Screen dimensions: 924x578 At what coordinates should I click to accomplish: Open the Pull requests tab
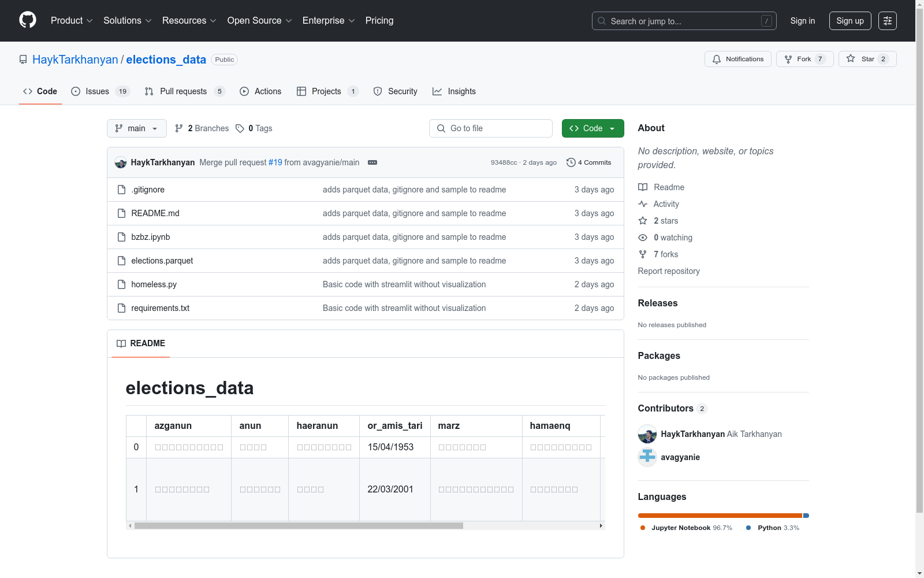(x=185, y=91)
